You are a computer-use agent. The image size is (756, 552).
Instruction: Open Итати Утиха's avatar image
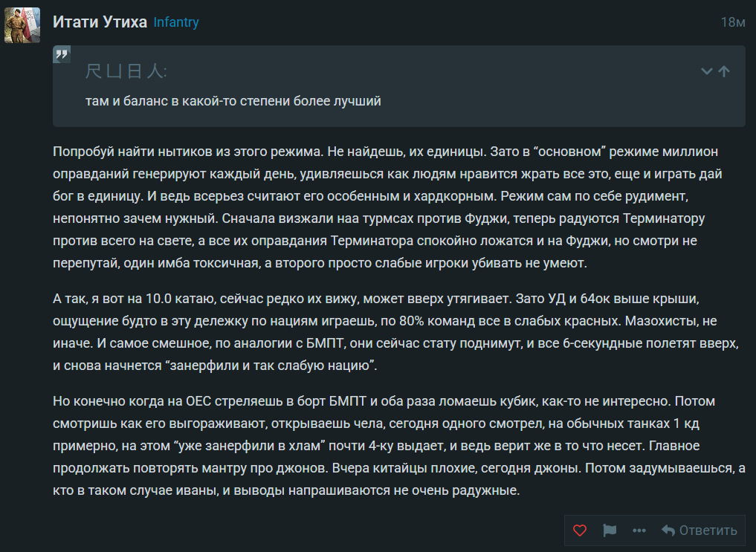22,25
